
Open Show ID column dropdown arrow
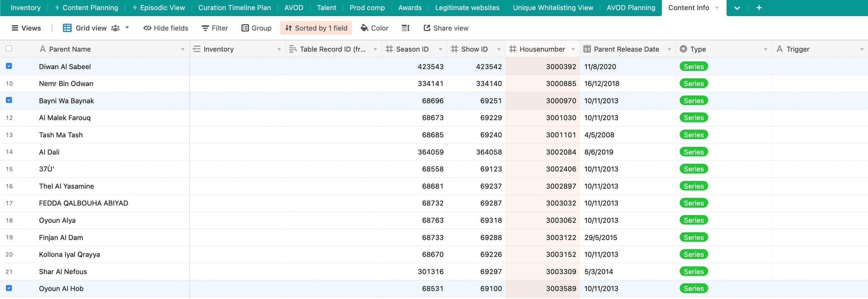coord(499,49)
